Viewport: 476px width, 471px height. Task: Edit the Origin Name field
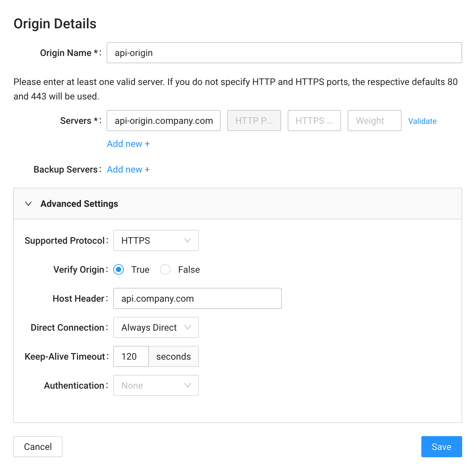[x=284, y=53]
